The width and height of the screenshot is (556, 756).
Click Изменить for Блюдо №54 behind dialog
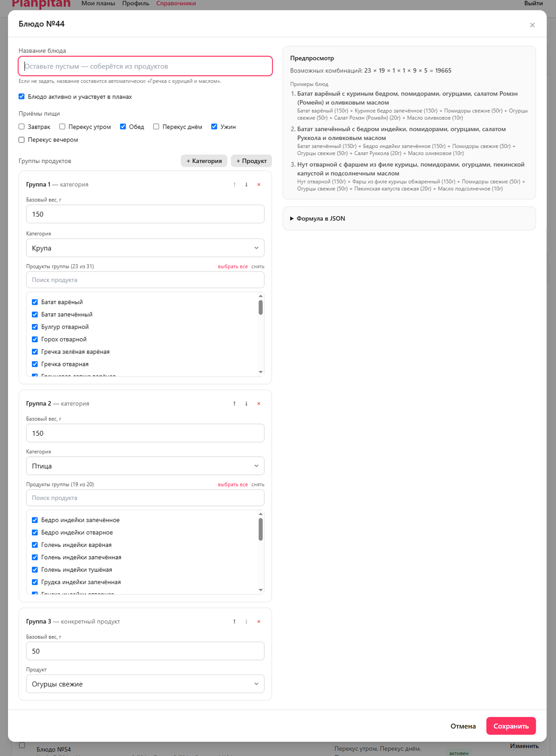point(524,746)
